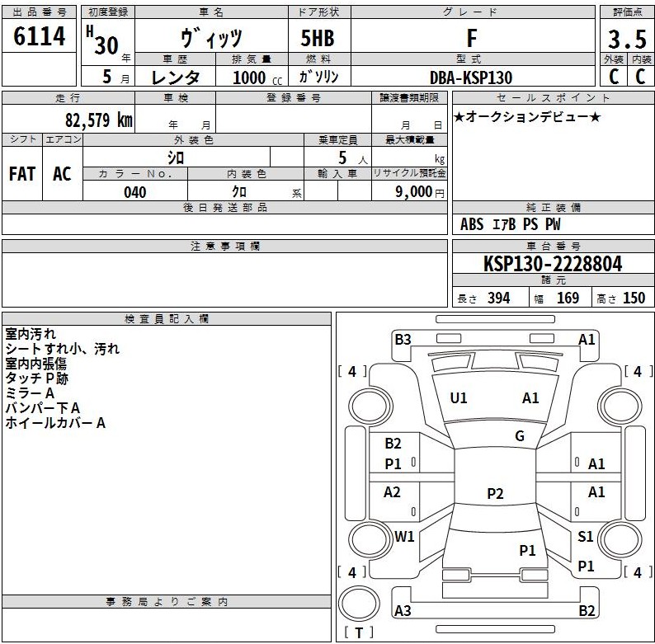Click the inspector note 室内内張傷
The height and width of the screenshot is (644, 655).
(36, 364)
